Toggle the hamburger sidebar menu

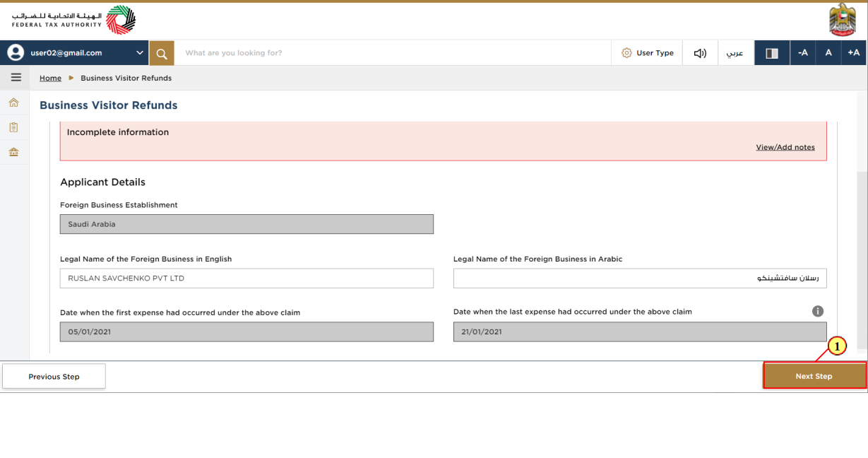click(16, 78)
